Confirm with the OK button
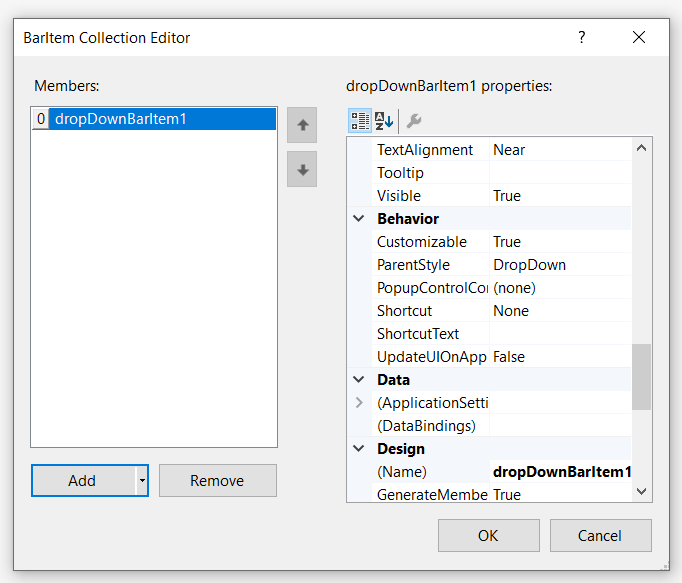682x583 pixels. (488, 535)
